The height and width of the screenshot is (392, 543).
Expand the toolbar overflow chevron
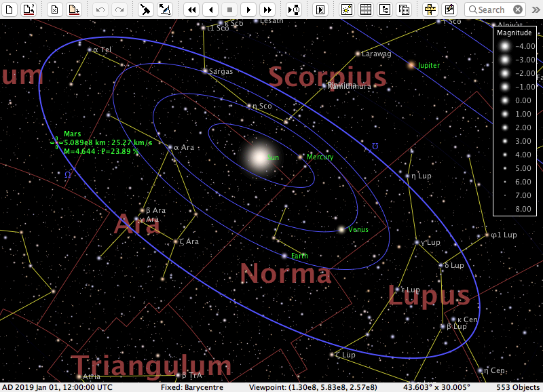(535, 9)
